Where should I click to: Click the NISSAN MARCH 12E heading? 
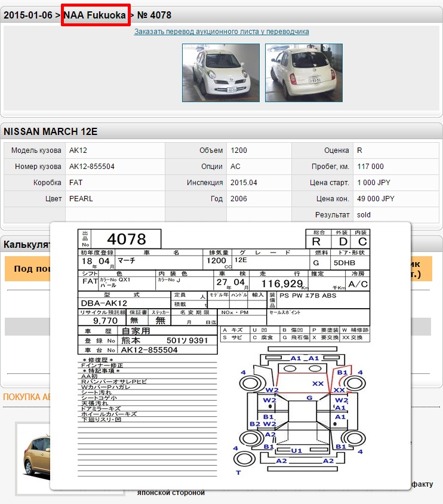tap(50, 131)
